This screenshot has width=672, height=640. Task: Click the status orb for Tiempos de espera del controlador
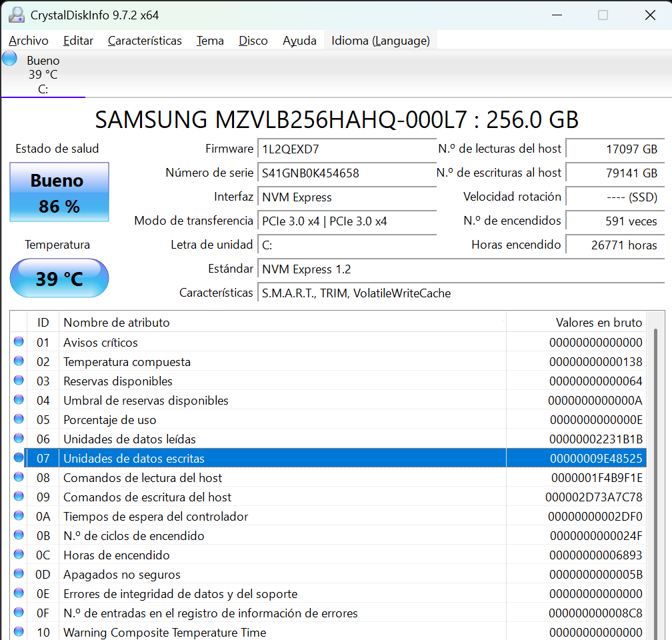pyautogui.click(x=19, y=515)
